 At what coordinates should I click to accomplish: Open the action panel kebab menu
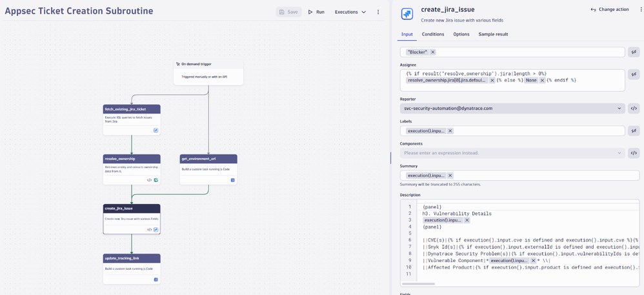coord(641,10)
